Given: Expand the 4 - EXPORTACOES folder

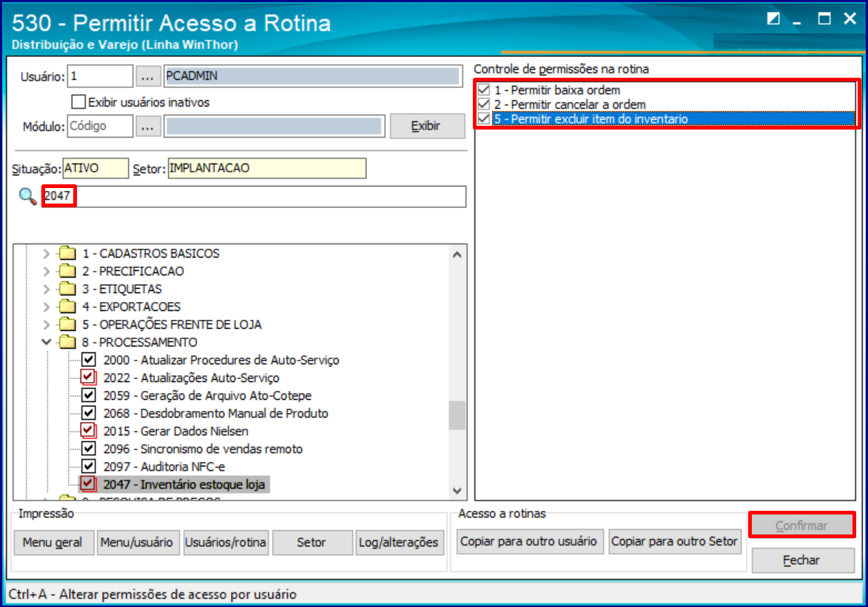Looking at the screenshot, I should (47, 306).
